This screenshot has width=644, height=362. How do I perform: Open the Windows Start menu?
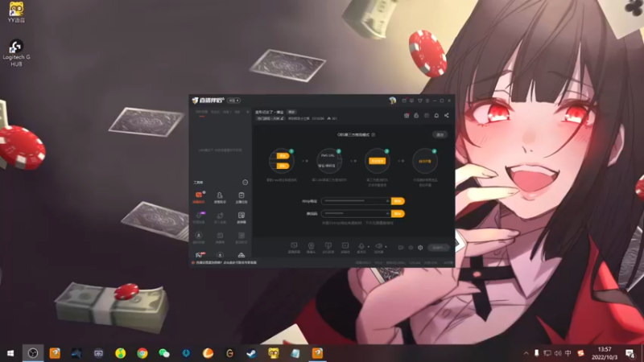[10, 353]
